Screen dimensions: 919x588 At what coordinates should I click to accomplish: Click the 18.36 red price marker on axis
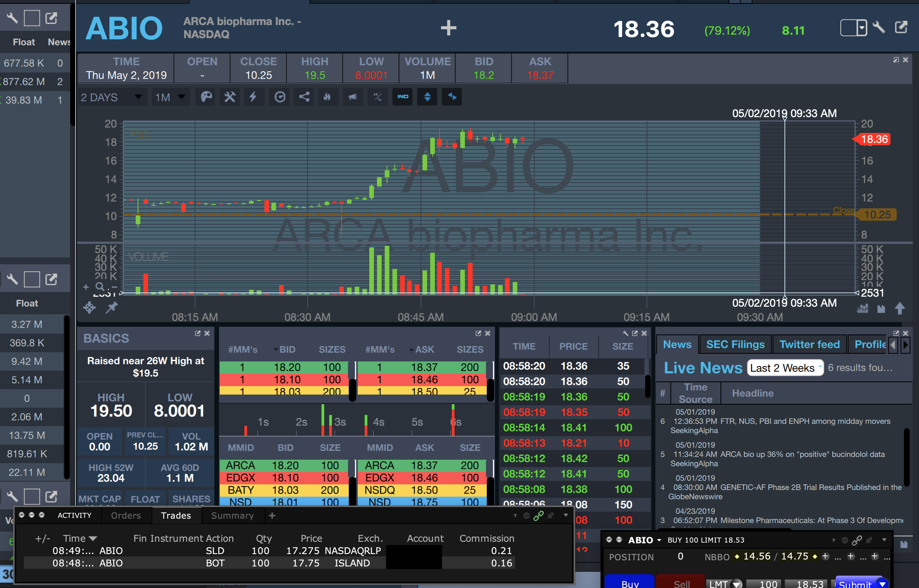coord(874,139)
